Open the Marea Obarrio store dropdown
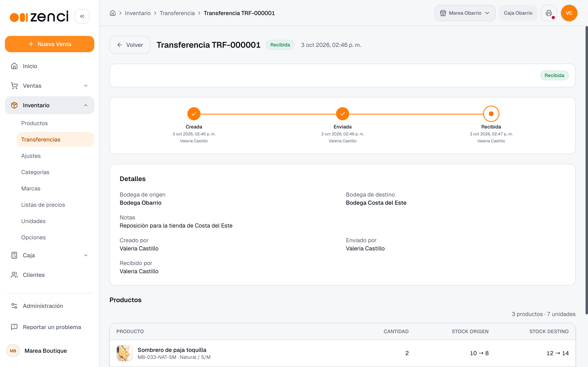The width and height of the screenshot is (588, 367). click(x=465, y=13)
